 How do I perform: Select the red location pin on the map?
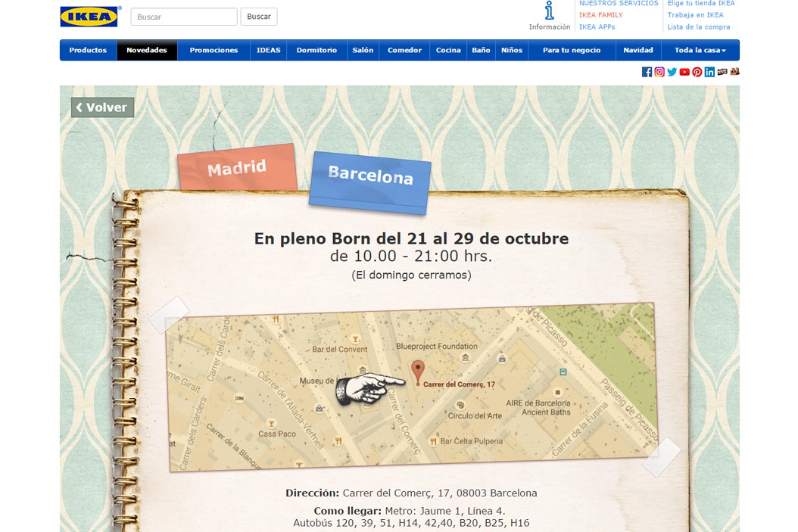click(x=418, y=372)
